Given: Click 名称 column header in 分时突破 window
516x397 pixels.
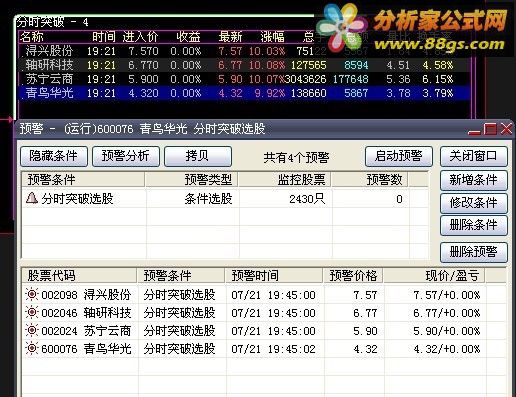Looking at the screenshot, I should point(32,37).
